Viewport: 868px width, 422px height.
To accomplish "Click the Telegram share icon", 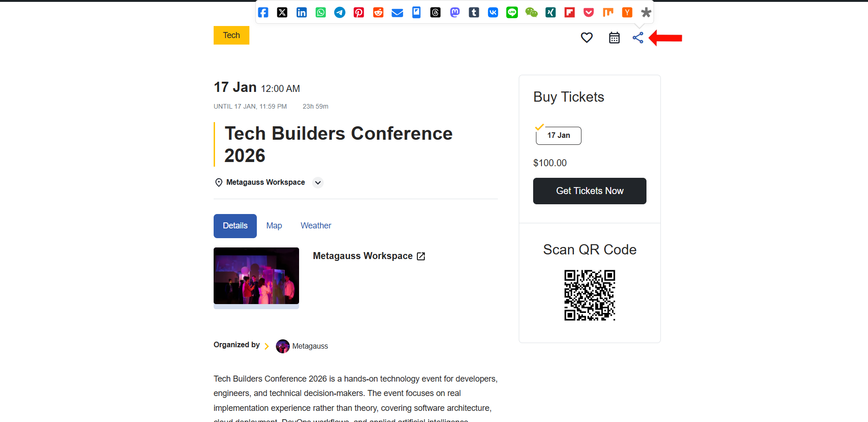I will click(340, 13).
